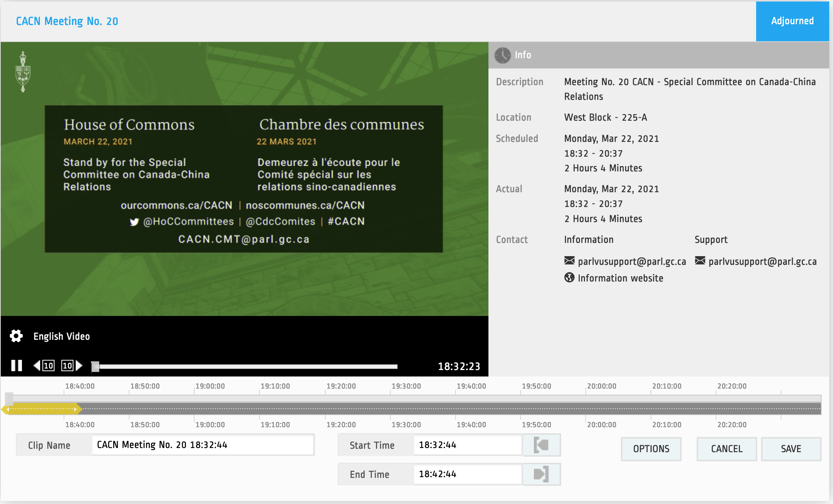Click the fast forward 10 seconds icon
The width and height of the screenshot is (833, 504).
(72, 365)
